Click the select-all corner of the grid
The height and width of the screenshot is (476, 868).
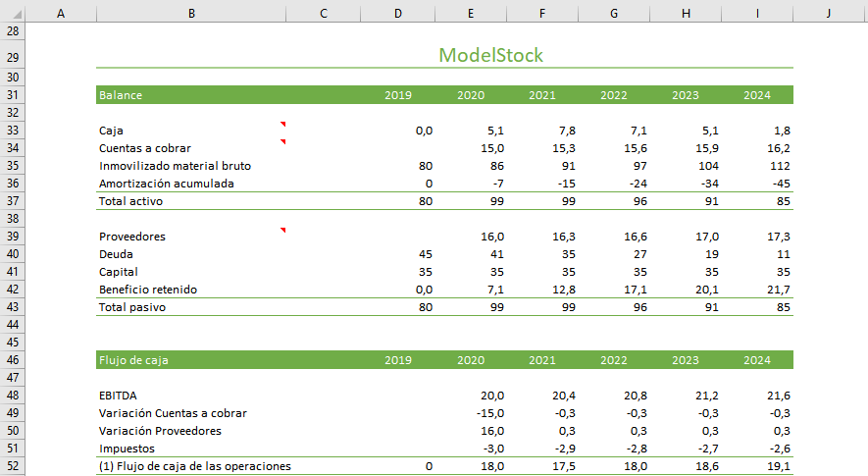click(13, 13)
